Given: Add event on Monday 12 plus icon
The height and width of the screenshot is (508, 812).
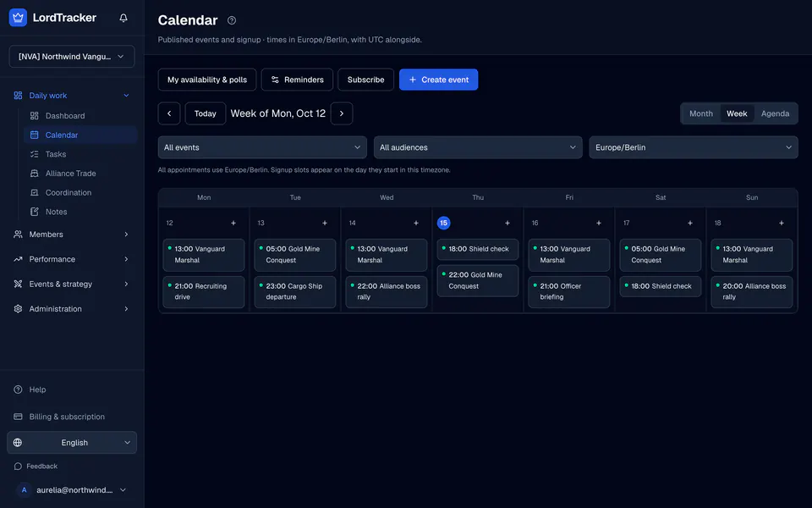Looking at the screenshot, I should click(233, 223).
